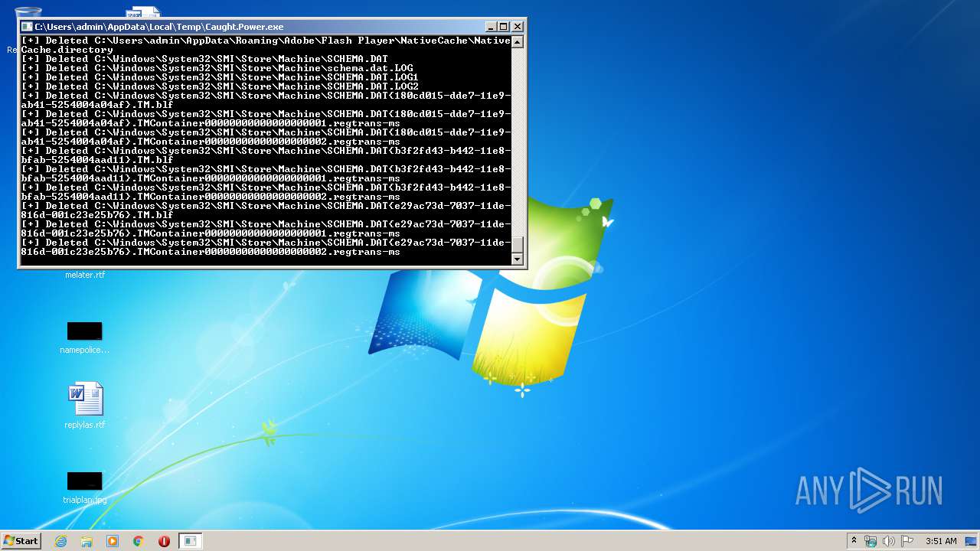This screenshot has width=980, height=551.
Task: Select the melater.rtf desktop file label
Action: (x=85, y=275)
